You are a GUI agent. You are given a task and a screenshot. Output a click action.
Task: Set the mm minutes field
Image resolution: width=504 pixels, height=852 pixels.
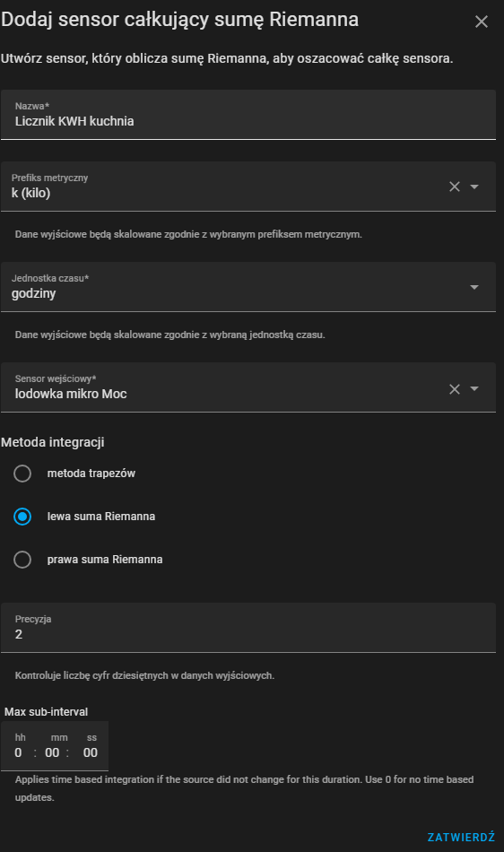(52, 752)
